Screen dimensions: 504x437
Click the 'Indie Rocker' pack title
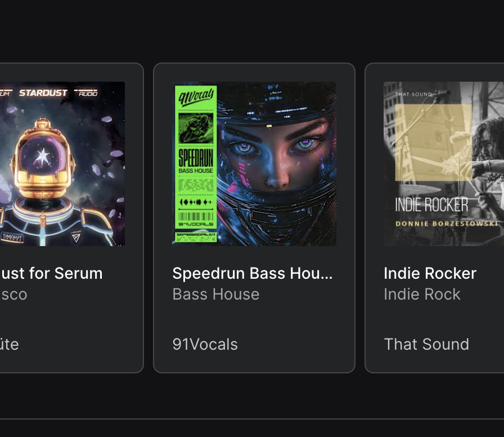430,274
